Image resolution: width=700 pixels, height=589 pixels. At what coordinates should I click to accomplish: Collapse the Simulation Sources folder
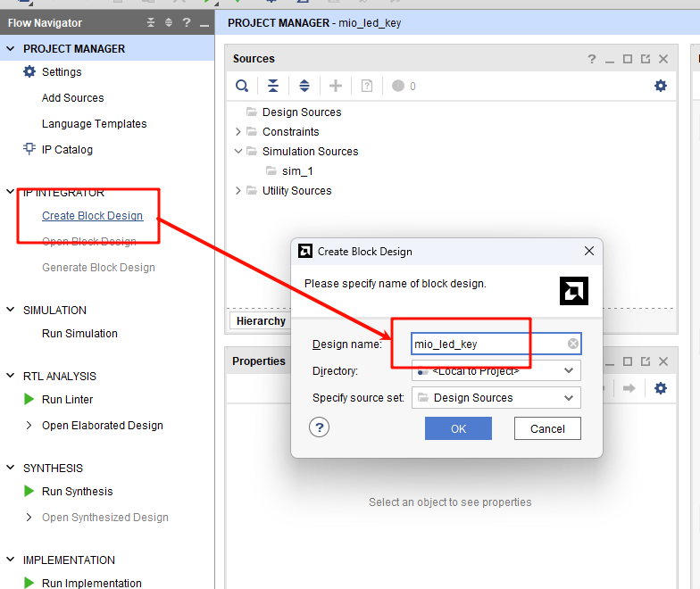coord(237,152)
